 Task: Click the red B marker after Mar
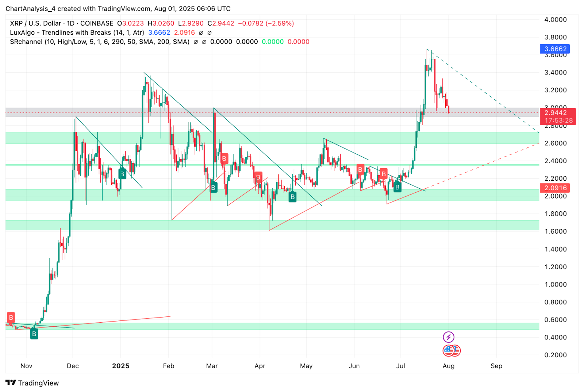[224, 159]
